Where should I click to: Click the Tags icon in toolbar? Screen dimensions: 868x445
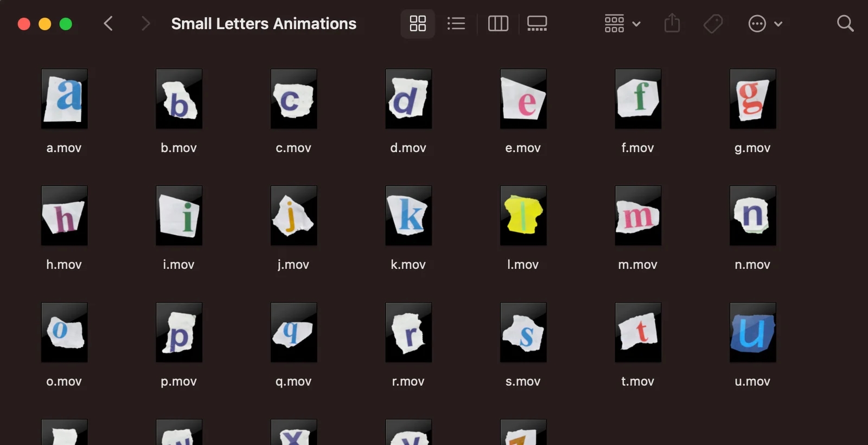(713, 24)
